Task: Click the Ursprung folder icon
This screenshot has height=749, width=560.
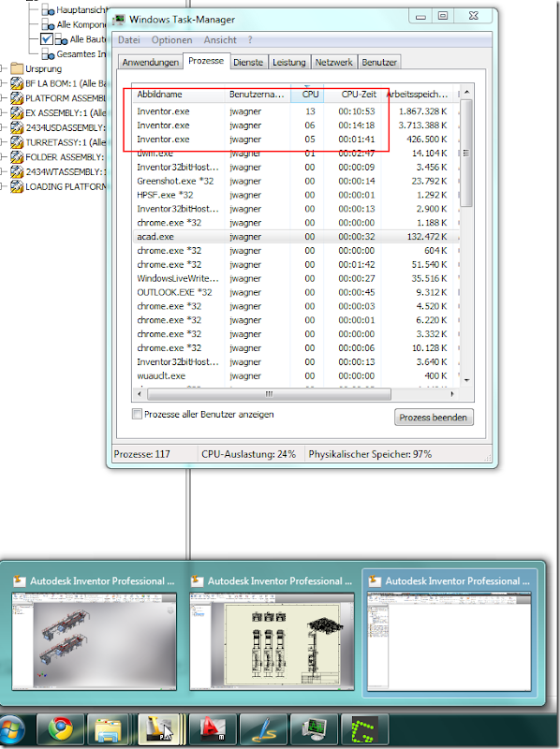Action: [x=17, y=68]
